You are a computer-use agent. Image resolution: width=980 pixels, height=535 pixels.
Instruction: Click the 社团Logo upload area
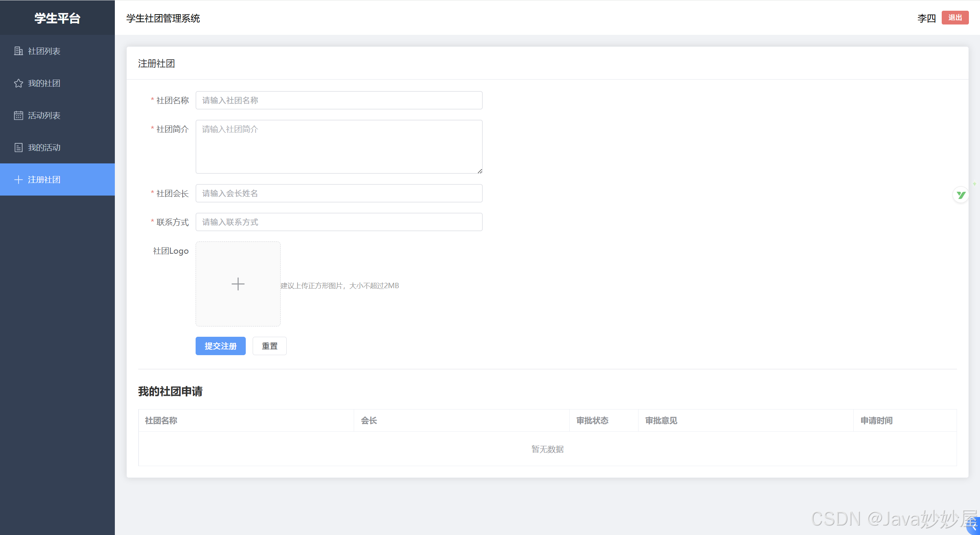pos(238,284)
